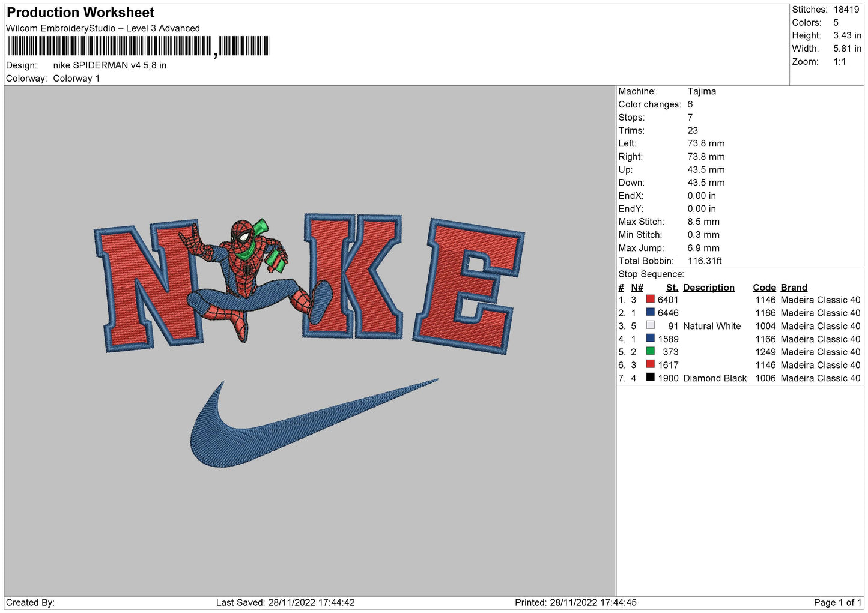The image size is (868, 613).
Task: Click the Total Bobbin value 116.31ft
Action: 705,261
